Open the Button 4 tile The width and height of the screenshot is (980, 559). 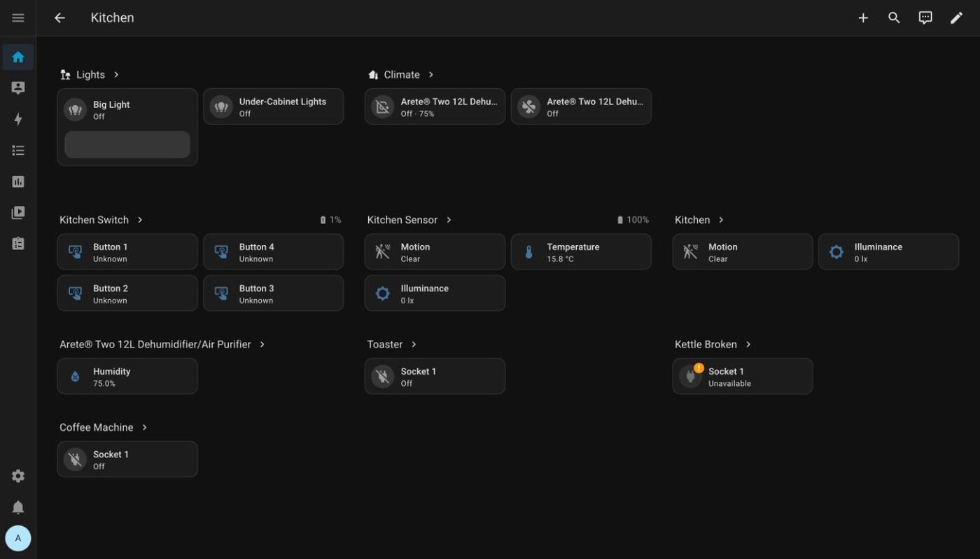pyautogui.click(x=274, y=252)
